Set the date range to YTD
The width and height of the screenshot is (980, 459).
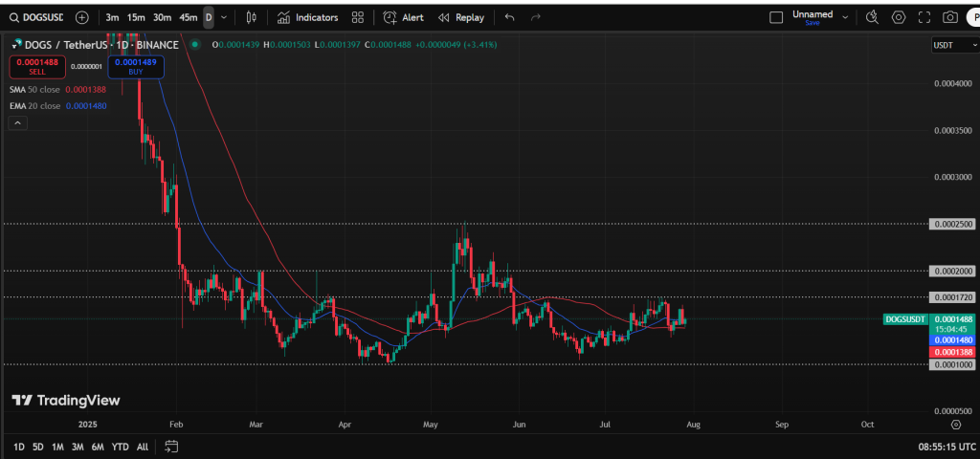coord(120,447)
